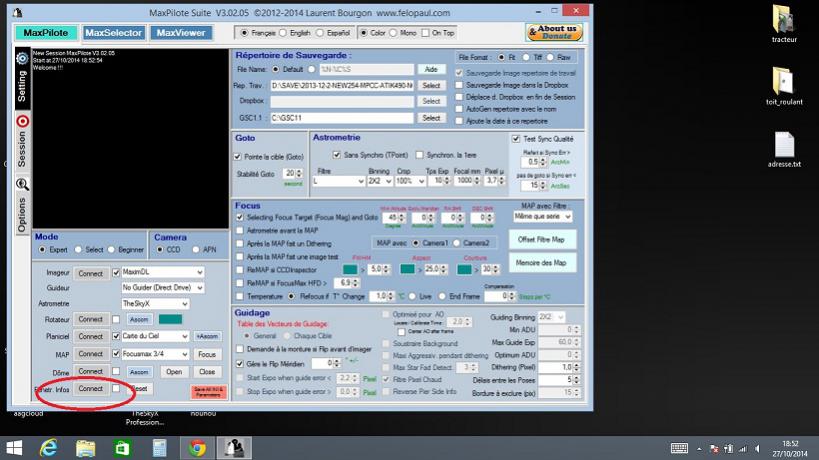
Task: Enable Astrometrie avant la MAP checkbox
Action: (x=240, y=230)
